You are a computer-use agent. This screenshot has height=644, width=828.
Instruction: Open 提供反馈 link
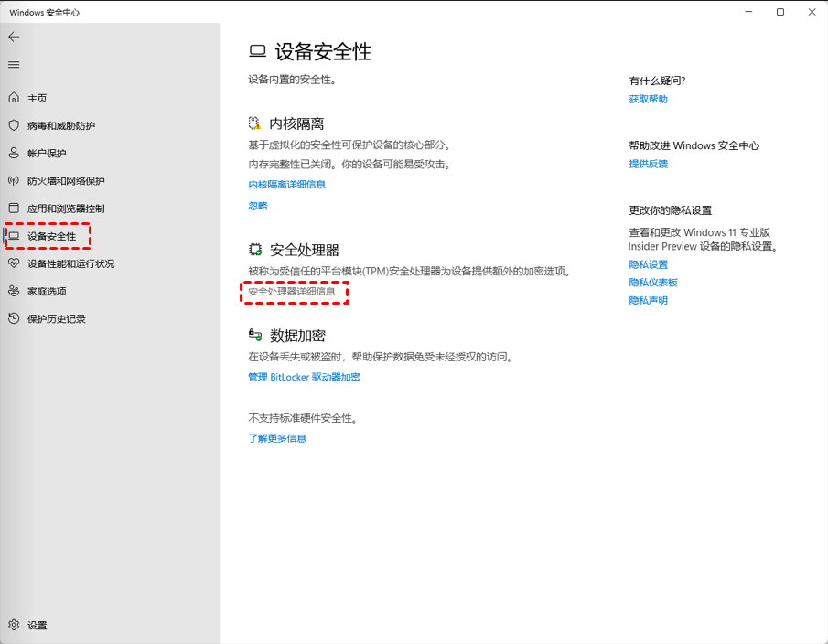648,164
